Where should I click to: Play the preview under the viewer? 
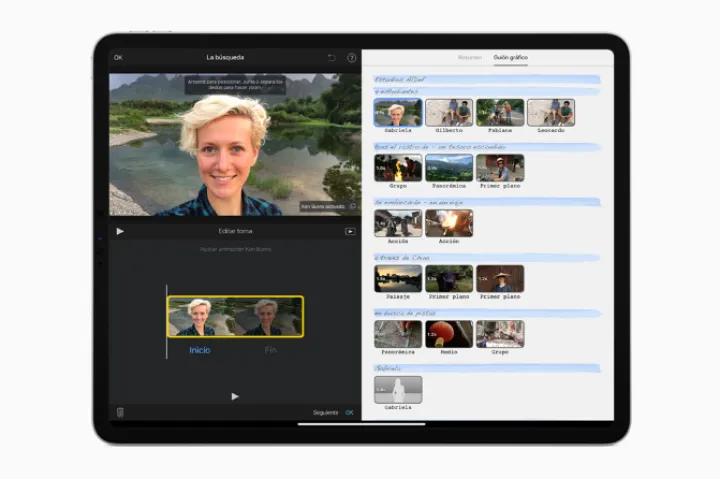(x=120, y=231)
